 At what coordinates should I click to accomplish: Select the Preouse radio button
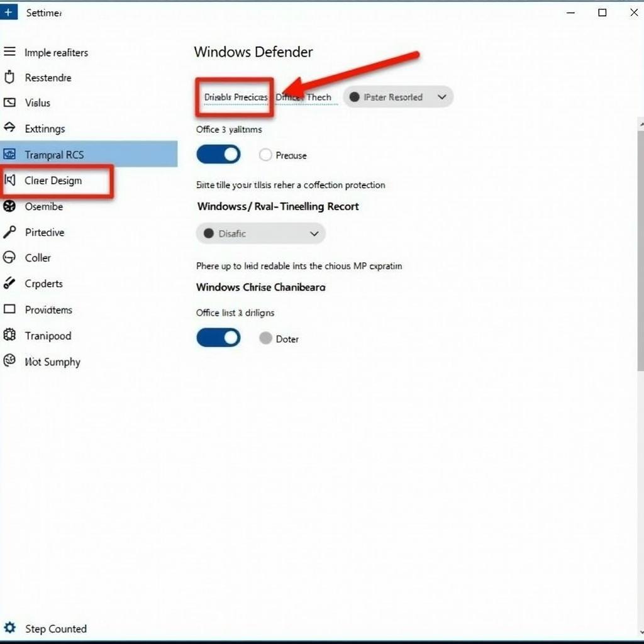click(265, 155)
